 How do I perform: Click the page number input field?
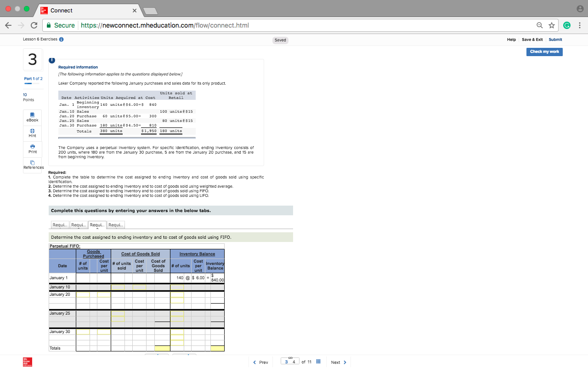pos(290,362)
